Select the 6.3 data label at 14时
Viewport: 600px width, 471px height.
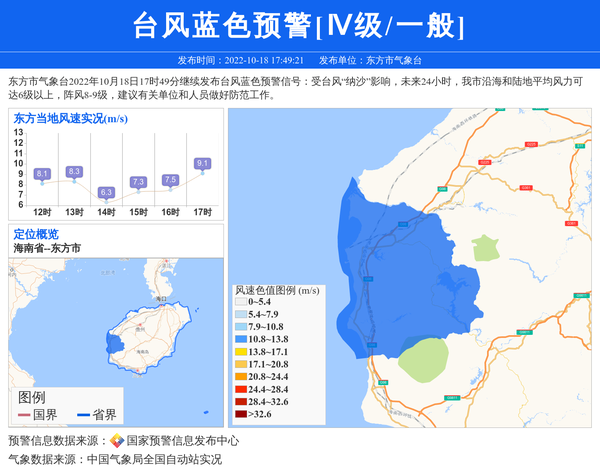point(106,192)
